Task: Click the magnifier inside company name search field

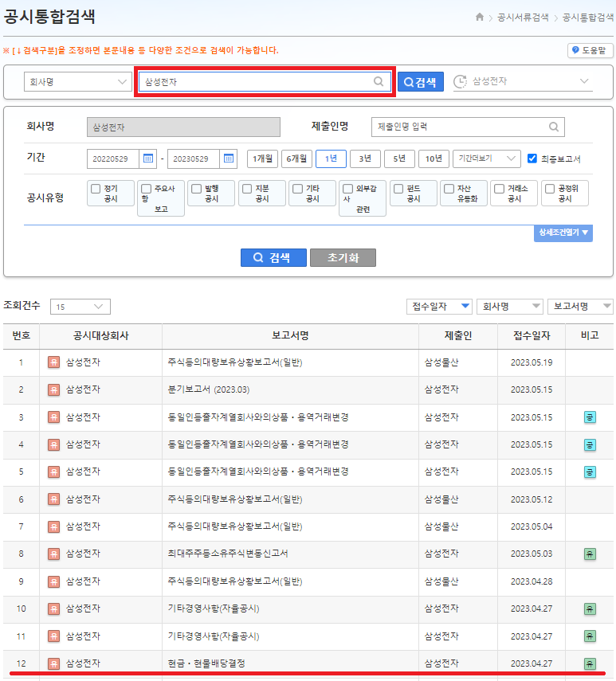Action: pos(379,81)
